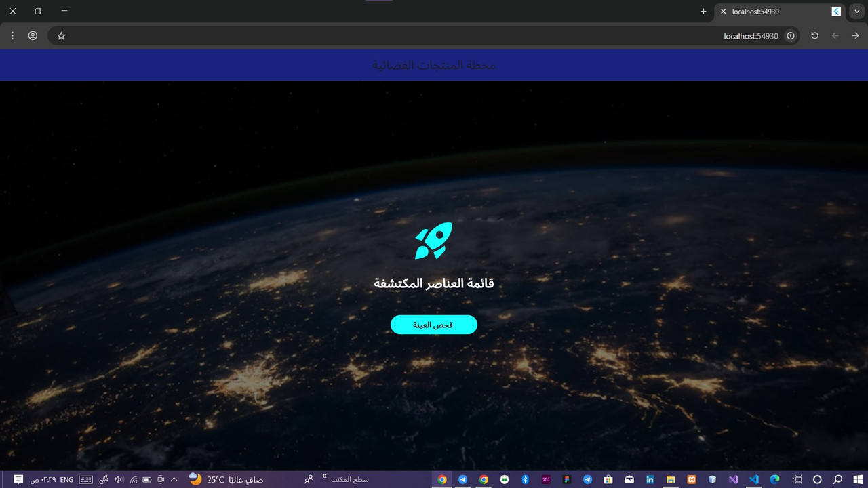This screenshot has width=868, height=488.
Task: Click the address bar showing localhost:54930
Action: coord(424,35)
